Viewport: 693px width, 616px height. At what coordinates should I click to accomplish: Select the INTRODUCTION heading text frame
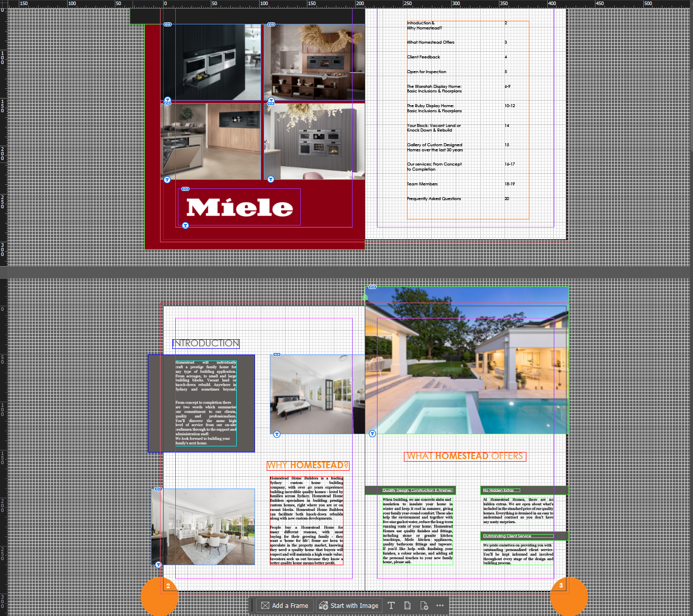click(205, 343)
